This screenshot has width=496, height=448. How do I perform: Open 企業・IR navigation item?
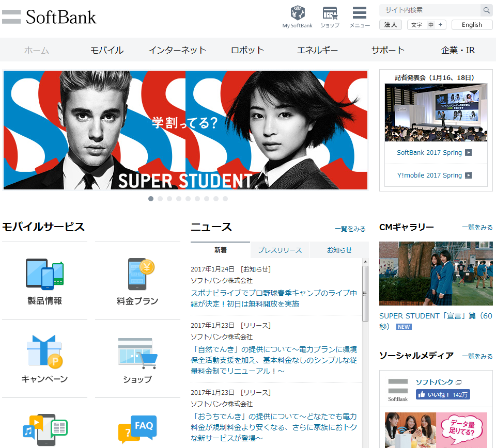pyautogui.click(x=458, y=50)
